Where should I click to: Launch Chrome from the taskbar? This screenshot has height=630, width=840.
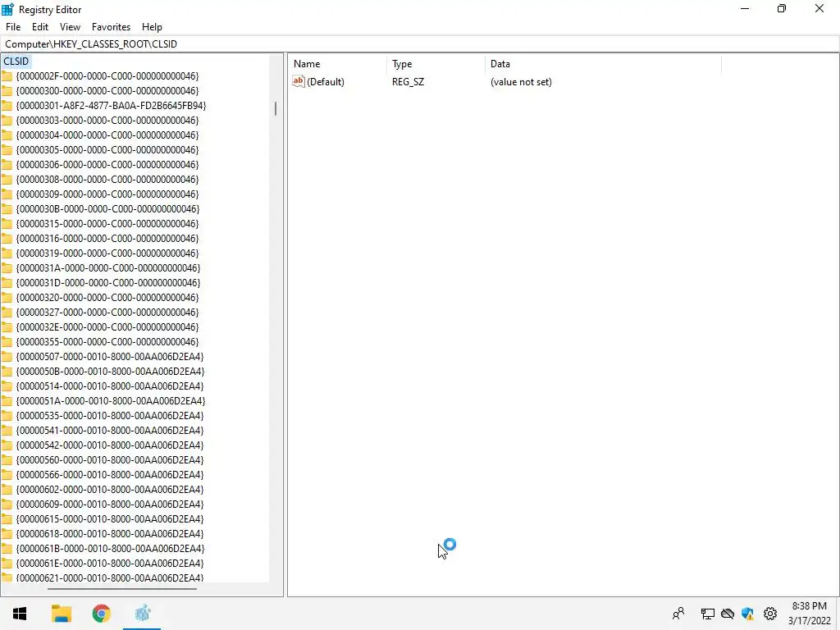pos(101,614)
